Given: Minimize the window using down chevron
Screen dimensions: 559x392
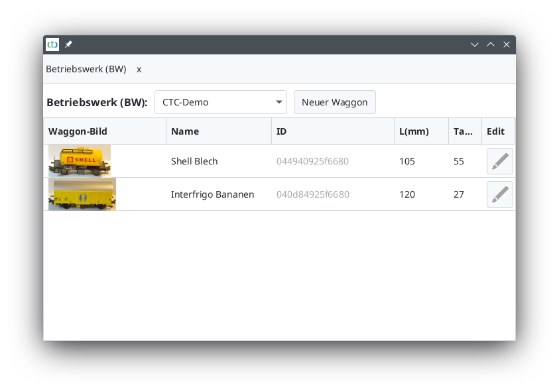Looking at the screenshot, I should pyautogui.click(x=475, y=44).
